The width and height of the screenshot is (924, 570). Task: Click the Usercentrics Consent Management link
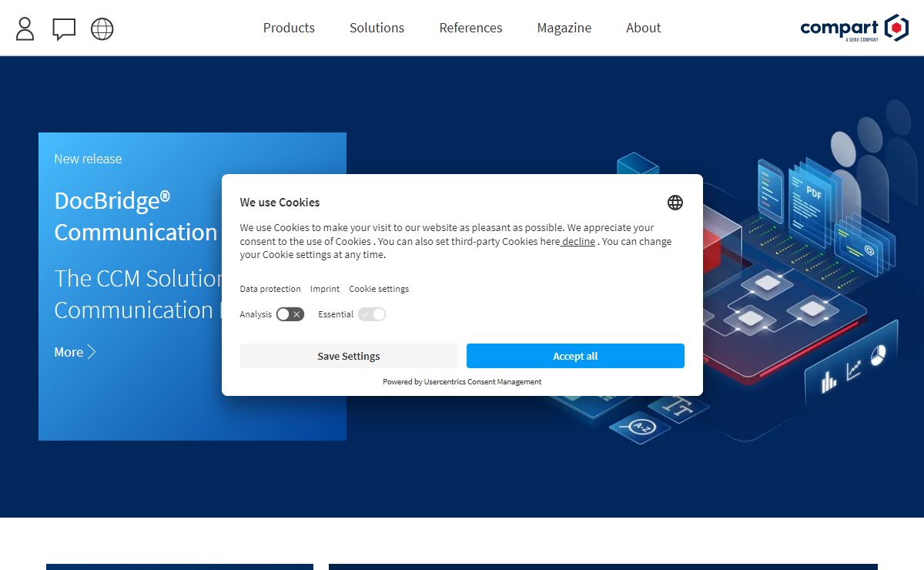click(x=483, y=381)
